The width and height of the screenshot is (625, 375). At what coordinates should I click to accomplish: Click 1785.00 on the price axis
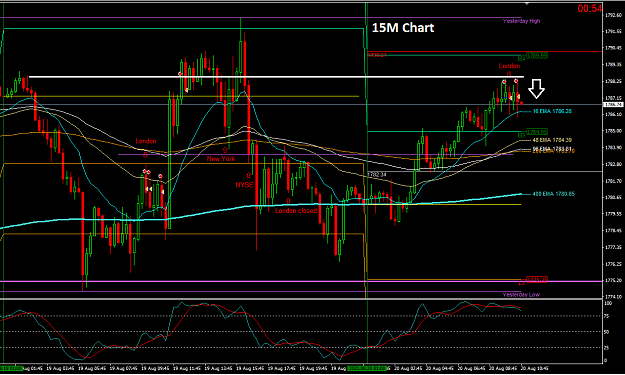613,131
